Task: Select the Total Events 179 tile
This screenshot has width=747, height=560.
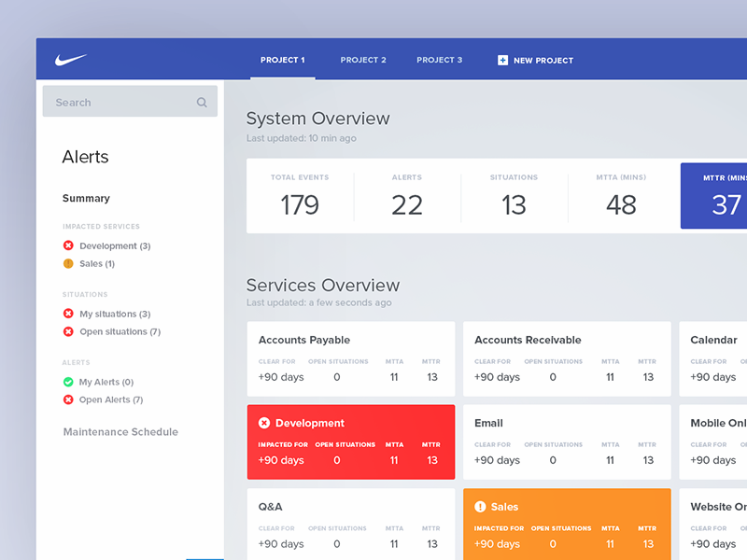Action: pos(300,196)
